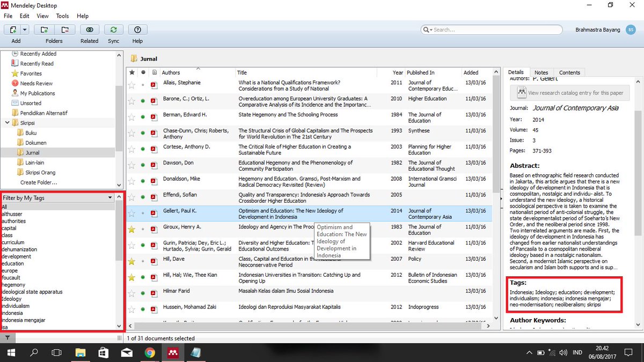Open the View menu
This screenshot has width=644, height=362.
pos(42,16)
